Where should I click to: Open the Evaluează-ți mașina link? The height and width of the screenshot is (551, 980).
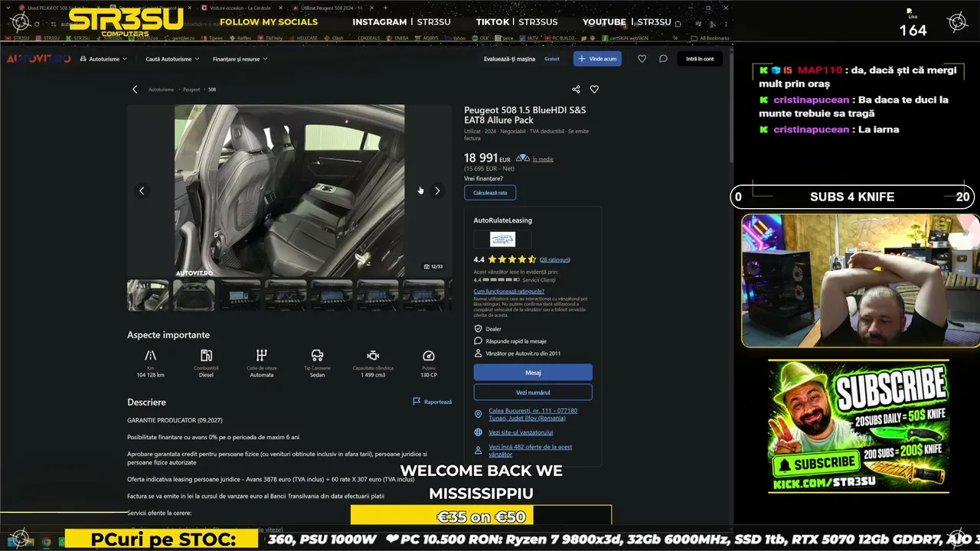pos(509,59)
